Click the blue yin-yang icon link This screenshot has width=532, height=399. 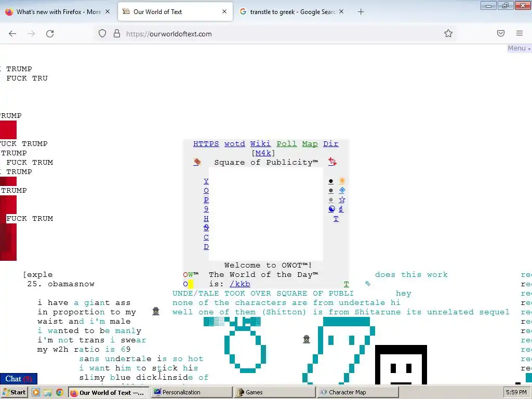coord(331,209)
